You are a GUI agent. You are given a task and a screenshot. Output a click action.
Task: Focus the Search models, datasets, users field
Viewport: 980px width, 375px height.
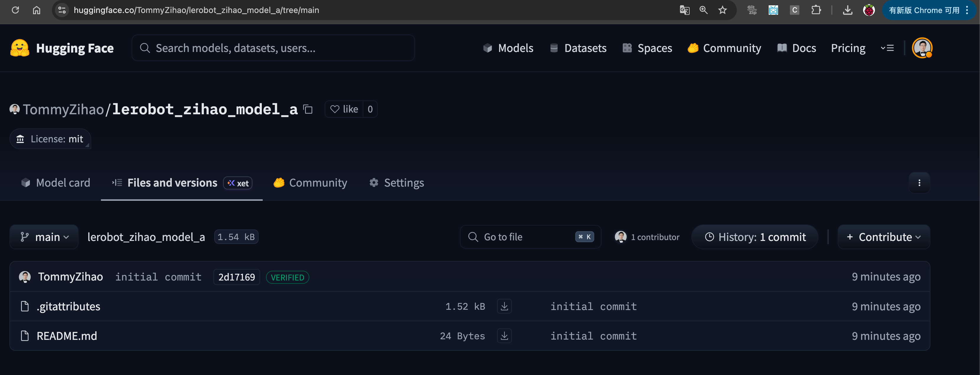click(x=273, y=48)
